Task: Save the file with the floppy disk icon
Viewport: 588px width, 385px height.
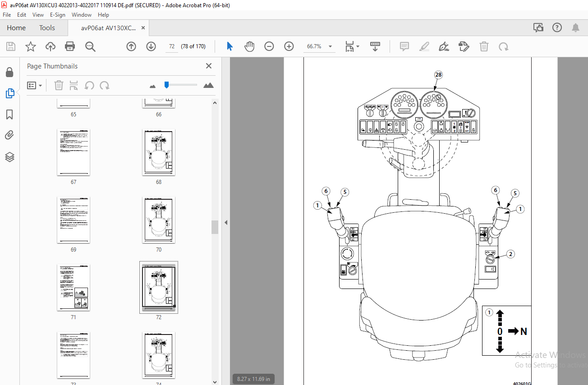Action: [11, 46]
